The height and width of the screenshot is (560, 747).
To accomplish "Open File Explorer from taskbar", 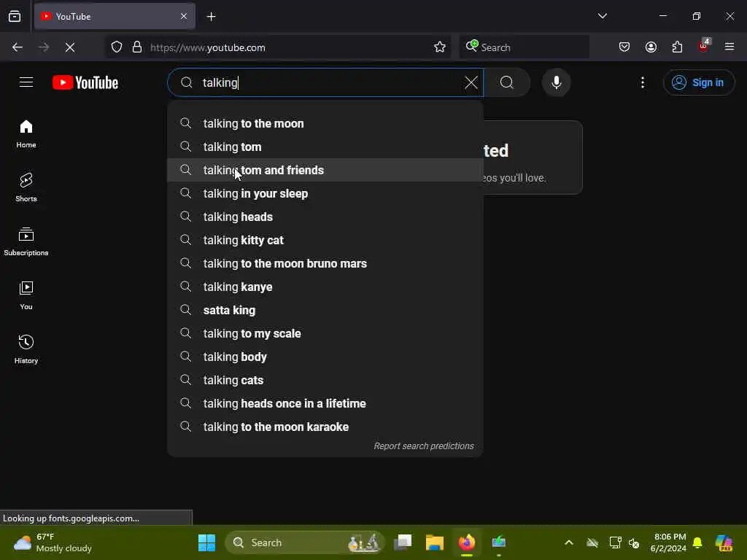I will pos(435,542).
